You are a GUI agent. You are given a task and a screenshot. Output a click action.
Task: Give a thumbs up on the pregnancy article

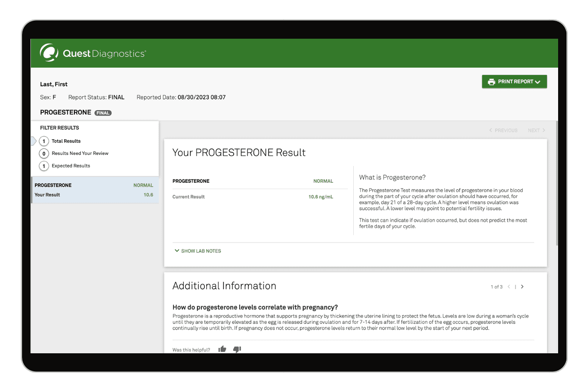(x=222, y=349)
